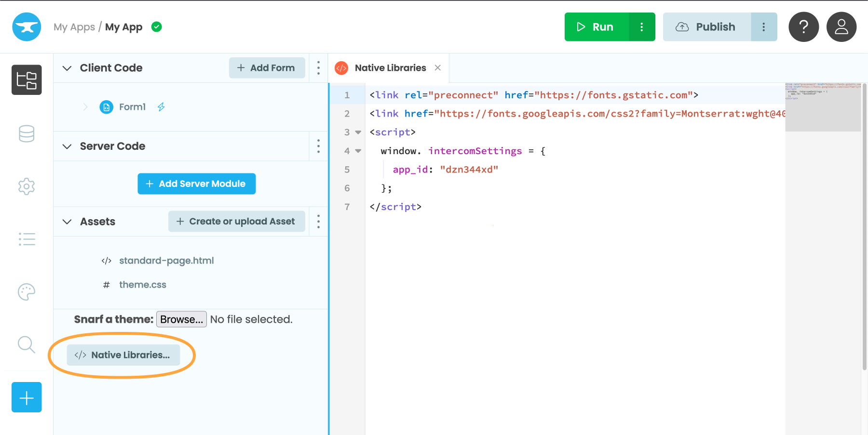868x435 pixels.
Task: Click the Native Libraries button
Action: 123,355
